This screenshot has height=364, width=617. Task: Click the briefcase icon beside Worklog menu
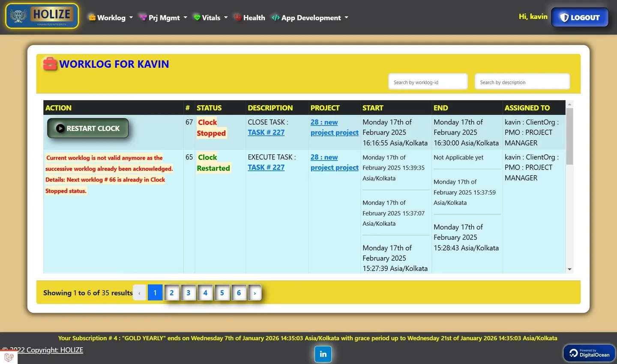pyautogui.click(x=91, y=18)
